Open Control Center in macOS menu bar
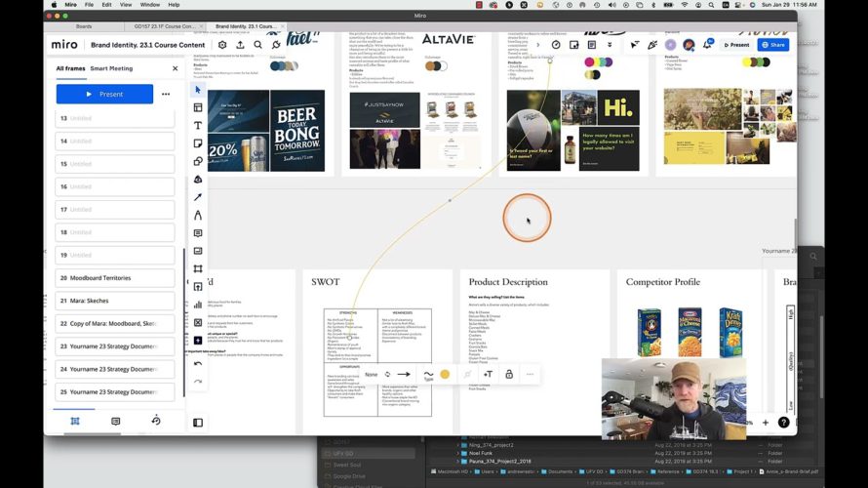The image size is (868, 488). click(738, 5)
